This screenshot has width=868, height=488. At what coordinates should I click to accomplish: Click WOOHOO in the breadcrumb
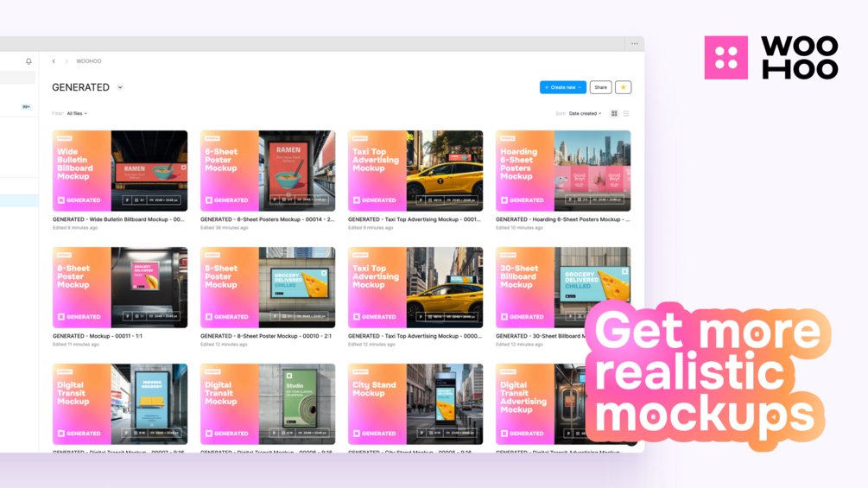point(89,61)
